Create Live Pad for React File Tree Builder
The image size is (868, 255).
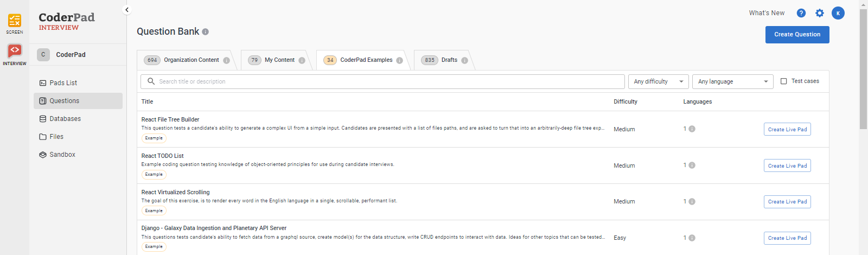click(x=787, y=130)
